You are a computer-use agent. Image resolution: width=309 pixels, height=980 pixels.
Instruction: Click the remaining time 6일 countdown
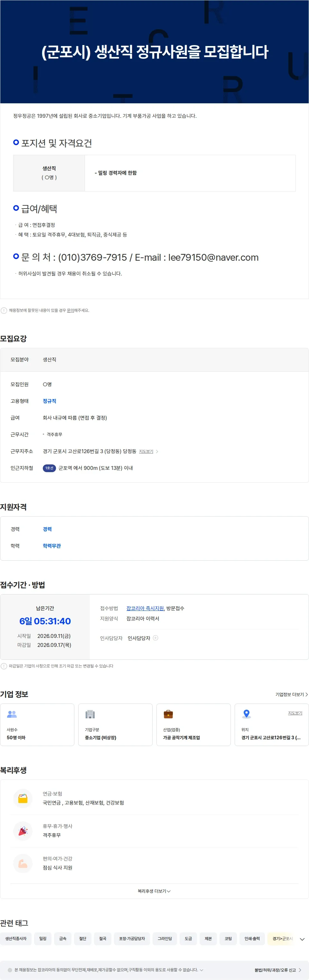[x=45, y=621]
